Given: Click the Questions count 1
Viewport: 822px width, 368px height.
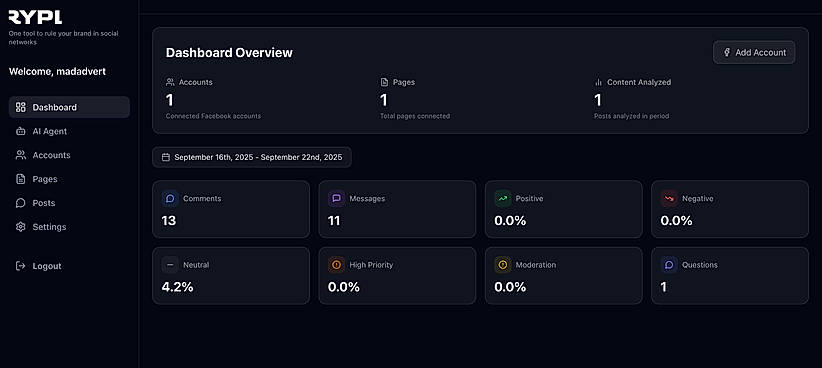Looking at the screenshot, I should [x=664, y=287].
